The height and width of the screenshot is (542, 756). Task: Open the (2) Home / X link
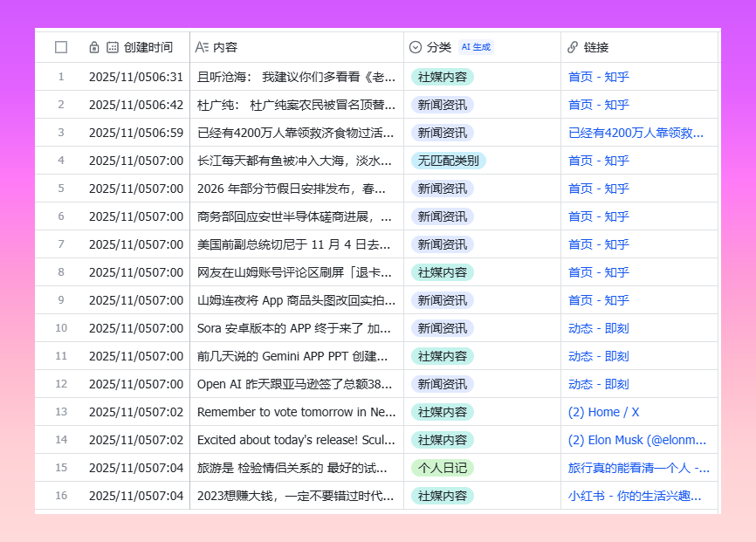click(603, 412)
